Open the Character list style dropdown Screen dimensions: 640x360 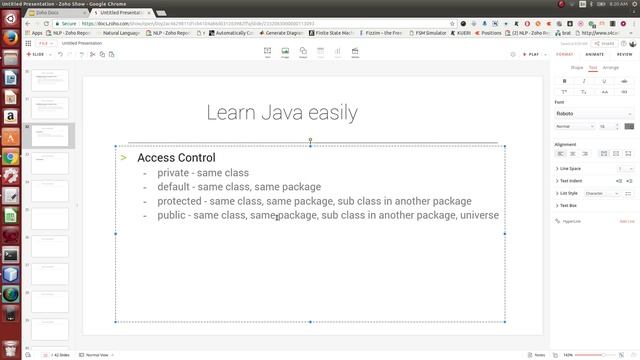(602, 193)
